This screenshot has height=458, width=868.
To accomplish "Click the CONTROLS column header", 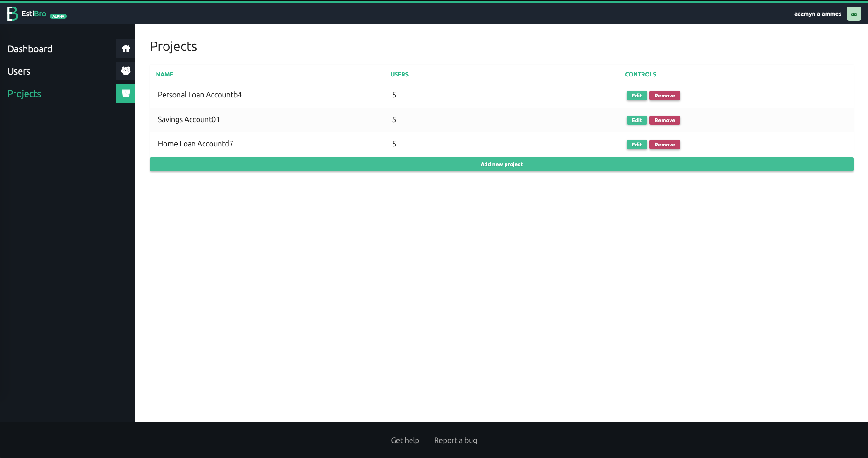I will coord(640,74).
